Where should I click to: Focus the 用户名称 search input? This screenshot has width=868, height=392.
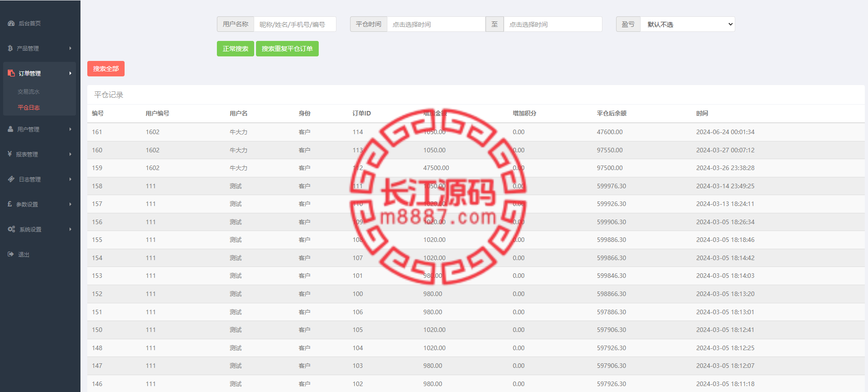[x=295, y=24]
